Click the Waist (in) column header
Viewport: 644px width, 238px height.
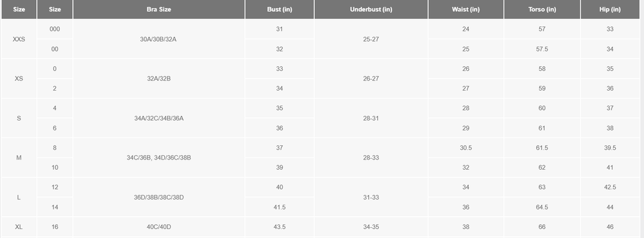coord(466,10)
